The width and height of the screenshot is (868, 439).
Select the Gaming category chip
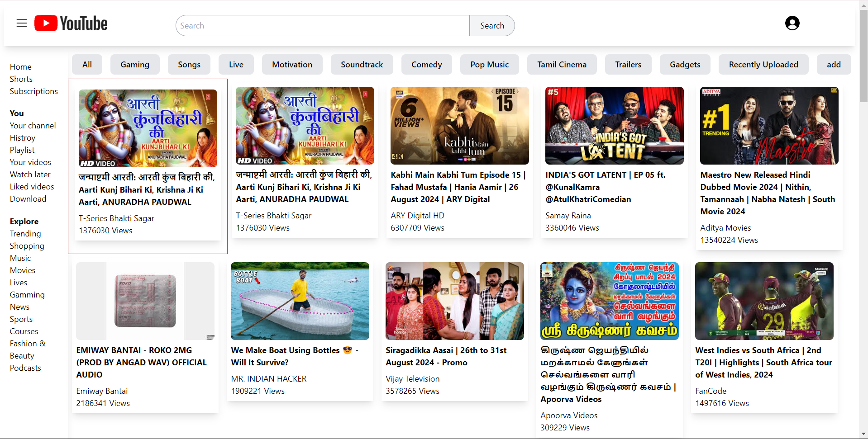pos(135,65)
